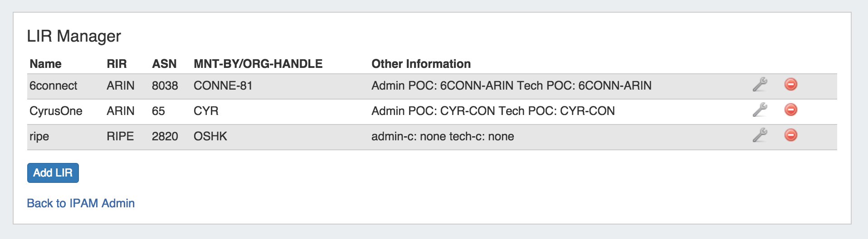Open wrench settings for CyrusOne
868x239 pixels.
tap(760, 110)
